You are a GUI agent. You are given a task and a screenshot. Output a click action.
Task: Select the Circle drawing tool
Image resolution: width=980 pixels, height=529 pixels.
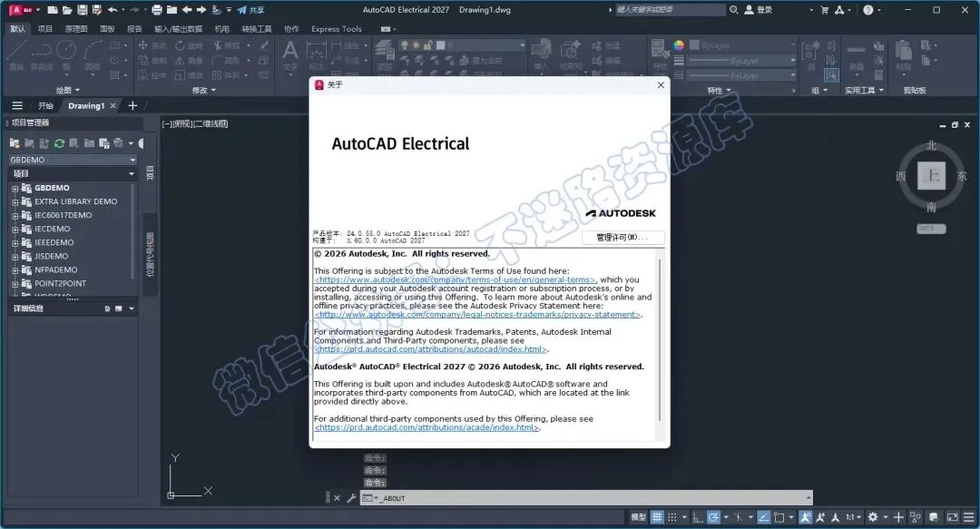coord(66,49)
